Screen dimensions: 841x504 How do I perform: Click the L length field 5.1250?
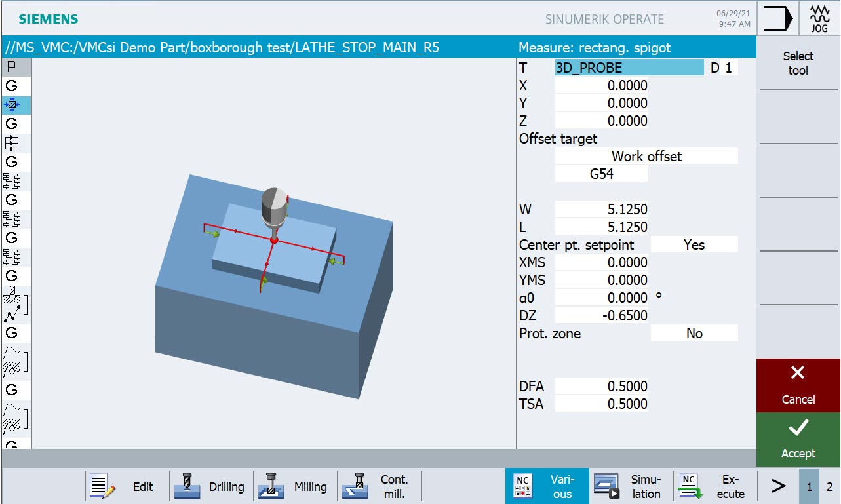pos(601,227)
